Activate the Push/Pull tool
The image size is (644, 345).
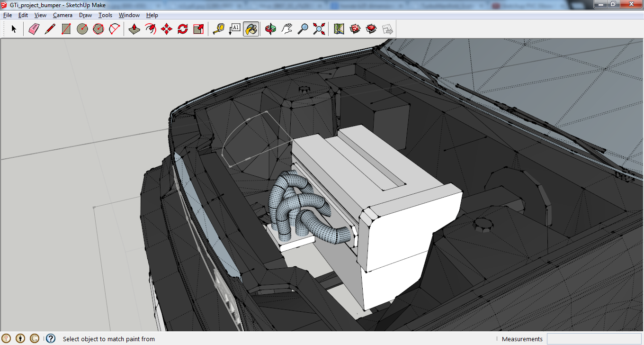coord(134,29)
